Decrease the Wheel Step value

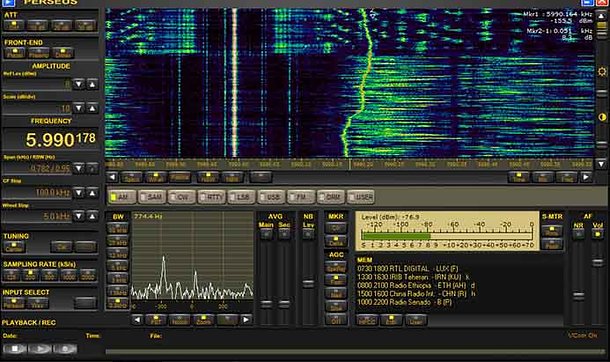[79, 216]
